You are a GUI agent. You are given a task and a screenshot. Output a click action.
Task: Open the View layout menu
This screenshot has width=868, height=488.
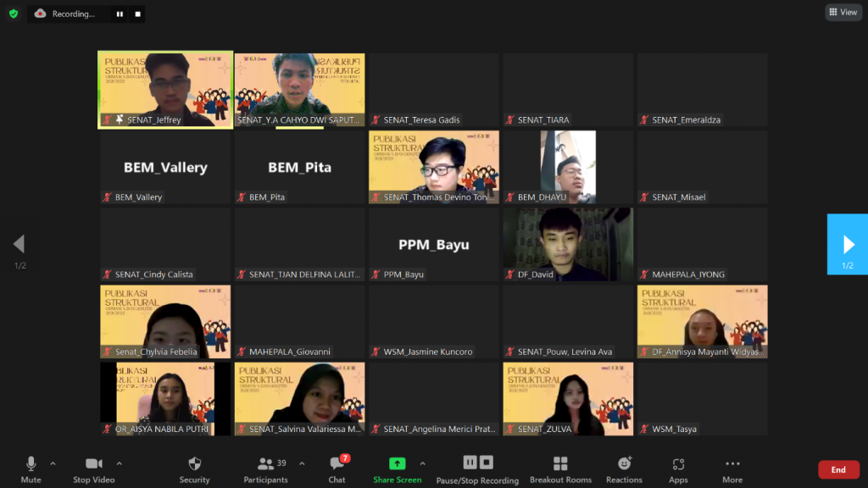[x=843, y=12]
